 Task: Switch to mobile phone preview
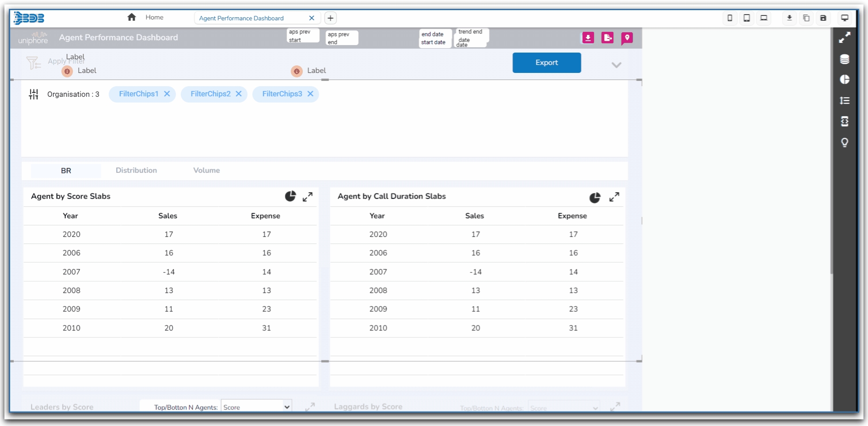(x=730, y=18)
